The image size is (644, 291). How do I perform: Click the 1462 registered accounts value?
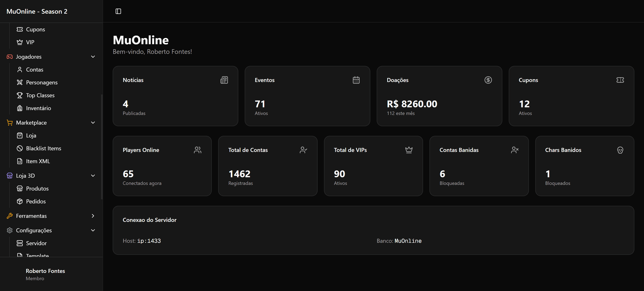(x=239, y=174)
